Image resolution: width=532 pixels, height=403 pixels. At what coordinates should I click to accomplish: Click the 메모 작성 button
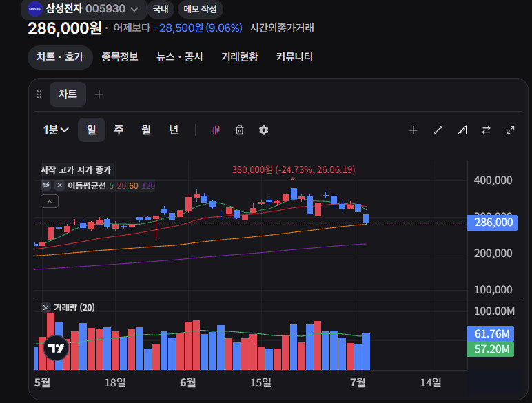200,9
